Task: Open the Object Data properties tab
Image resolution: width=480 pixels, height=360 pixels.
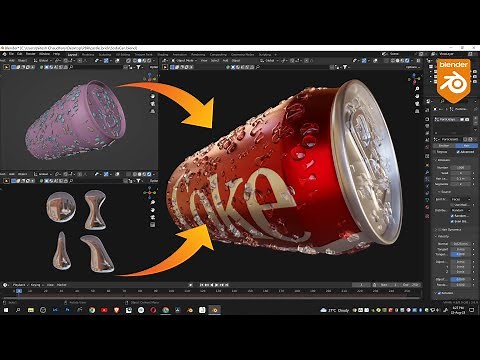Action: click(427, 200)
